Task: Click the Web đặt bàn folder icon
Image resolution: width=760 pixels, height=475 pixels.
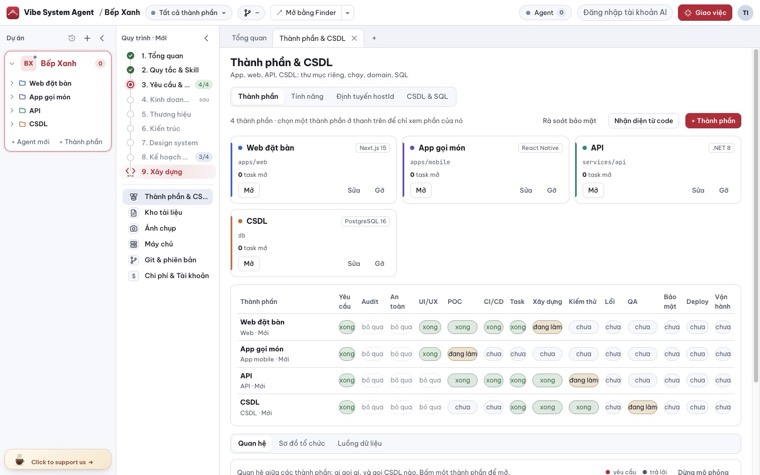Action: (x=22, y=83)
